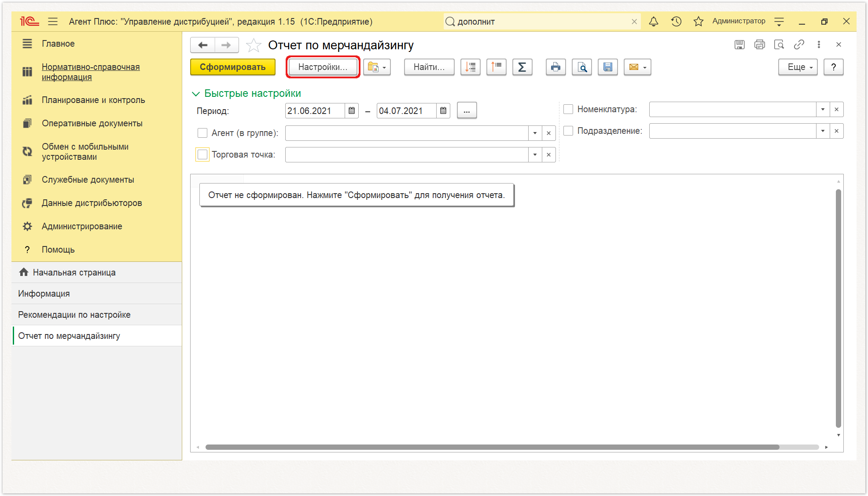Viewport: 868px width, 496px height.
Task: Click the vertical report scrollbar
Action: pyautogui.click(x=839, y=308)
